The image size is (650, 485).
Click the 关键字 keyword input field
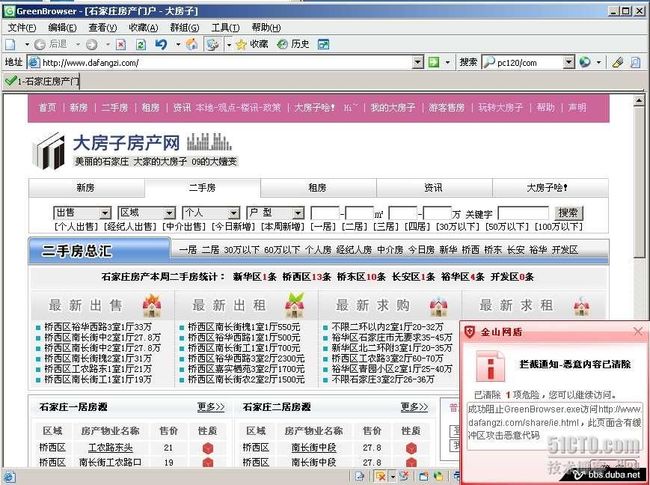coord(523,213)
